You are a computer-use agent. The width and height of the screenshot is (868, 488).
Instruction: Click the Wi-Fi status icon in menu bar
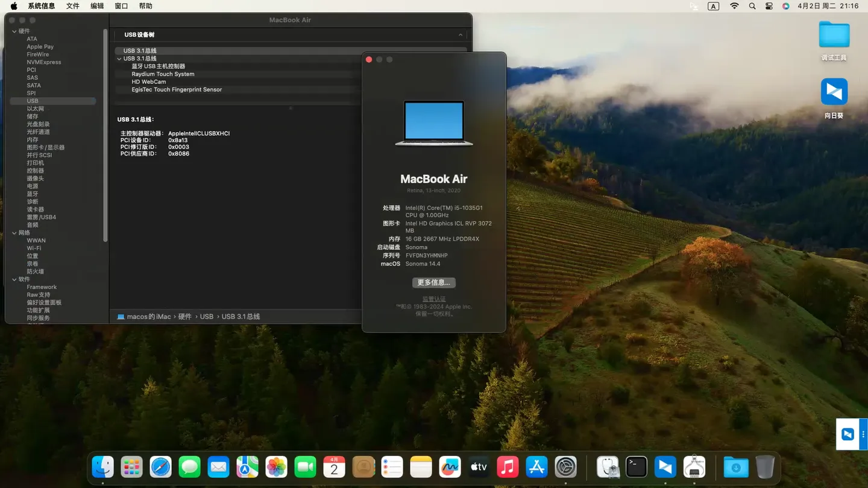(734, 6)
